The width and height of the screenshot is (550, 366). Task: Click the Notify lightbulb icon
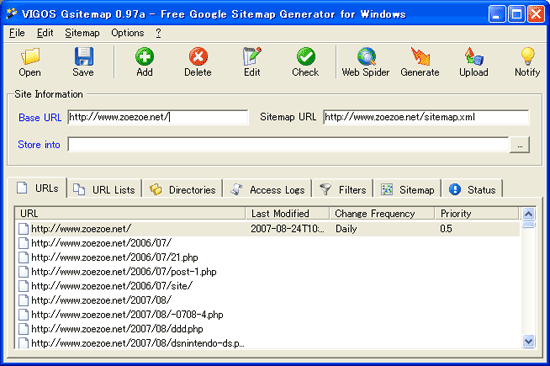(527, 56)
